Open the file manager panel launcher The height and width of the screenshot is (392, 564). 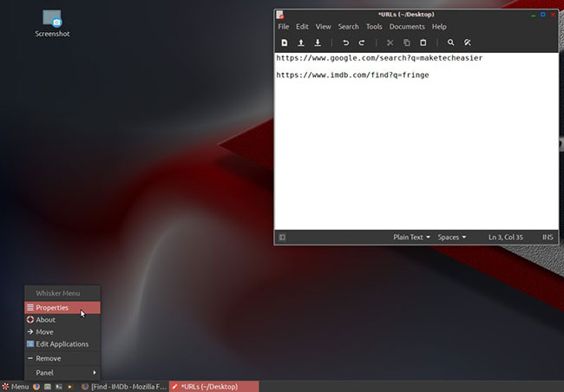coord(48,387)
